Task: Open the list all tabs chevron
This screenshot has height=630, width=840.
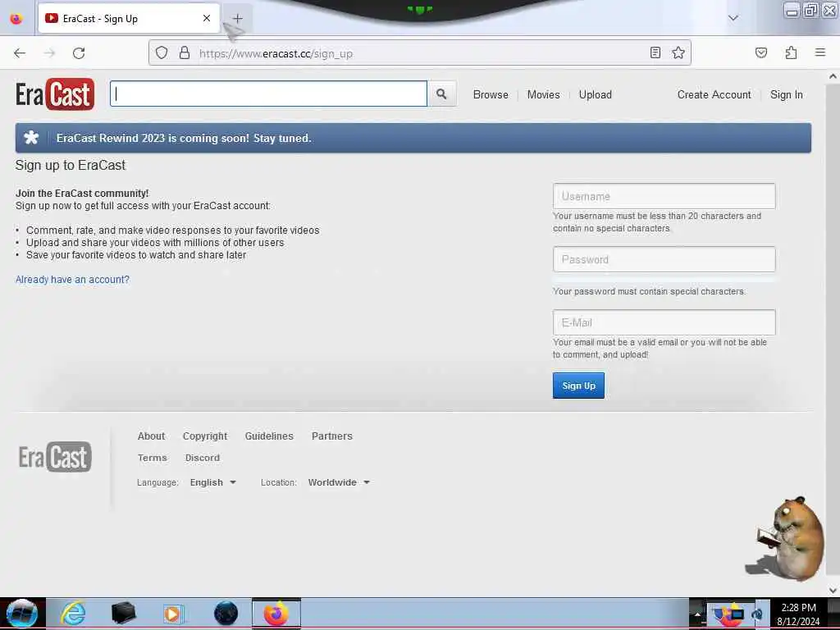Action: pos(733,18)
